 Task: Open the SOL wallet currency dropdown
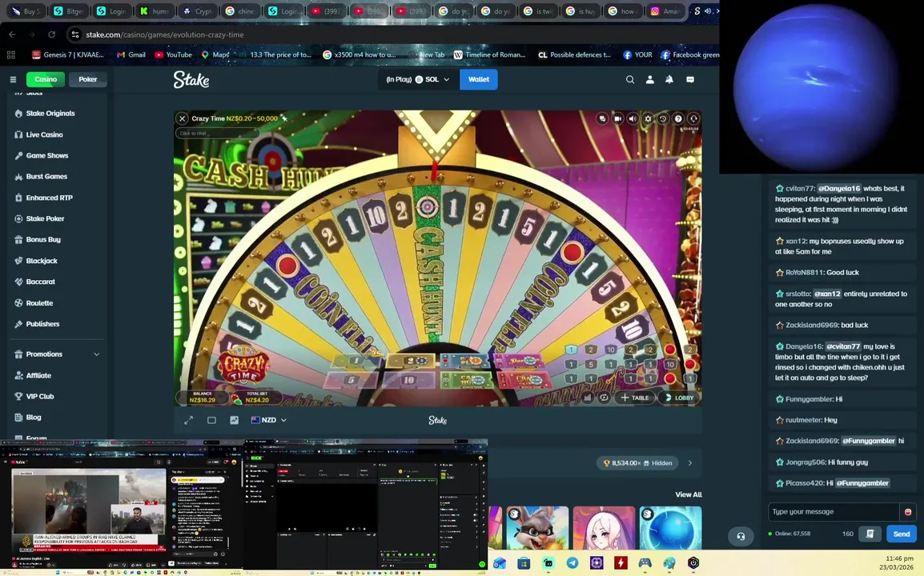(x=417, y=79)
